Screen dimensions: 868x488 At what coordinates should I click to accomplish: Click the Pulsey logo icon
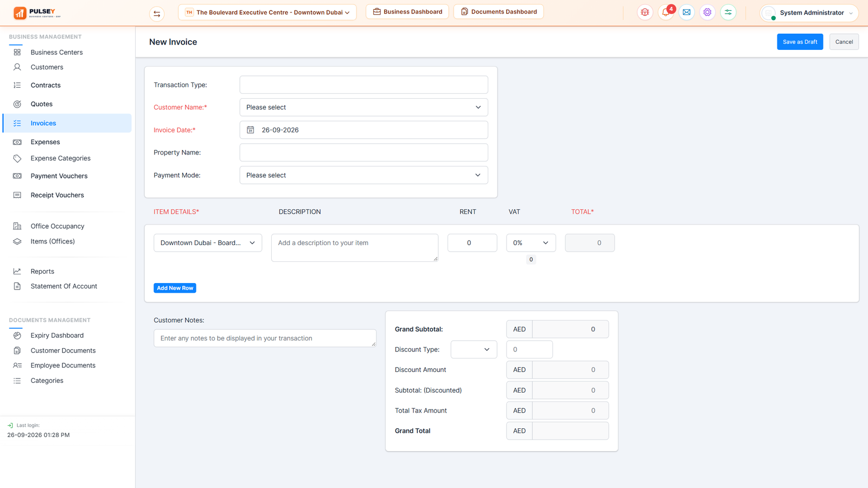20,13
